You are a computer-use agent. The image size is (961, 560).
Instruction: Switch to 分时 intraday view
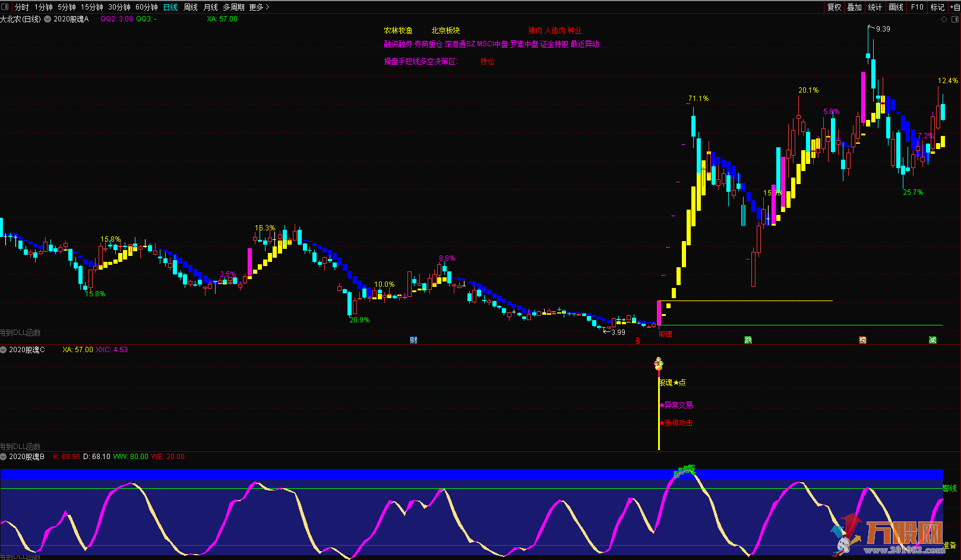pyautogui.click(x=21, y=7)
